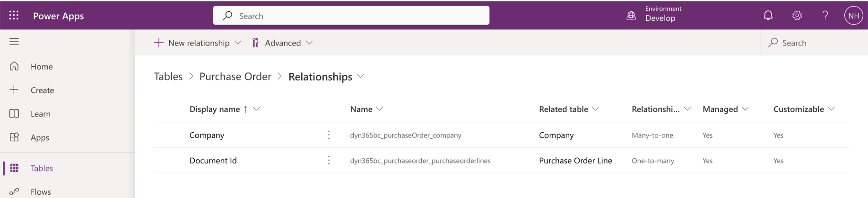Open Flows in the left navigation
Screen dimensions: 868x198
click(x=41, y=192)
